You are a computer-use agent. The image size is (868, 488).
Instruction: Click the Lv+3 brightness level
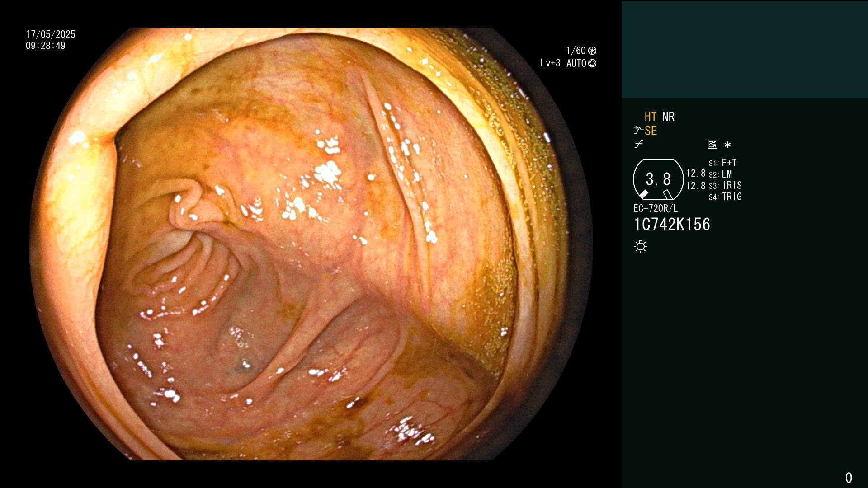click(x=550, y=63)
